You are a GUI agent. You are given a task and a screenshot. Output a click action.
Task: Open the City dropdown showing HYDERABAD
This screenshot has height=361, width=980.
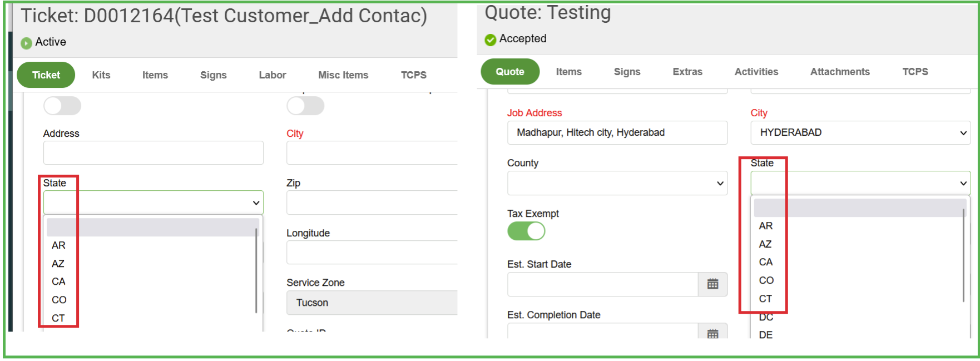pos(860,133)
